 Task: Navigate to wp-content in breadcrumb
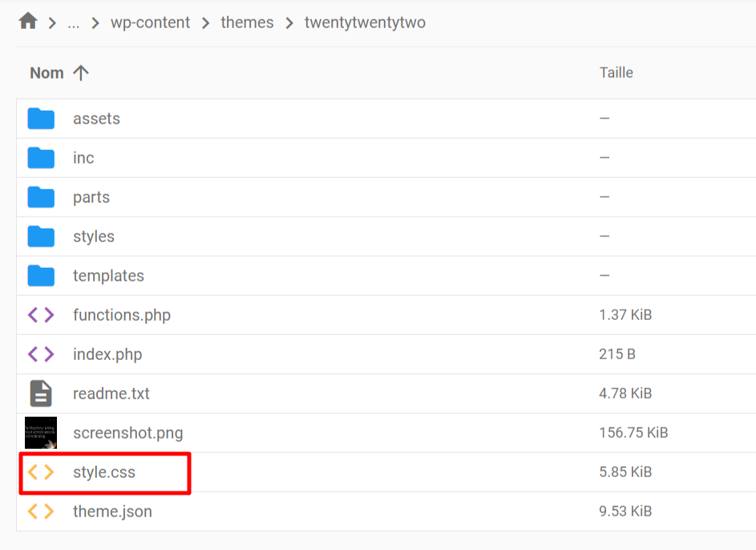pos(151,22)
